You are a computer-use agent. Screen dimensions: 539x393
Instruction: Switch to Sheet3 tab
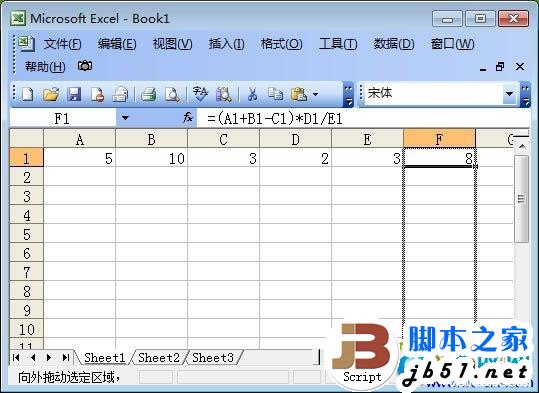(213, 358)
